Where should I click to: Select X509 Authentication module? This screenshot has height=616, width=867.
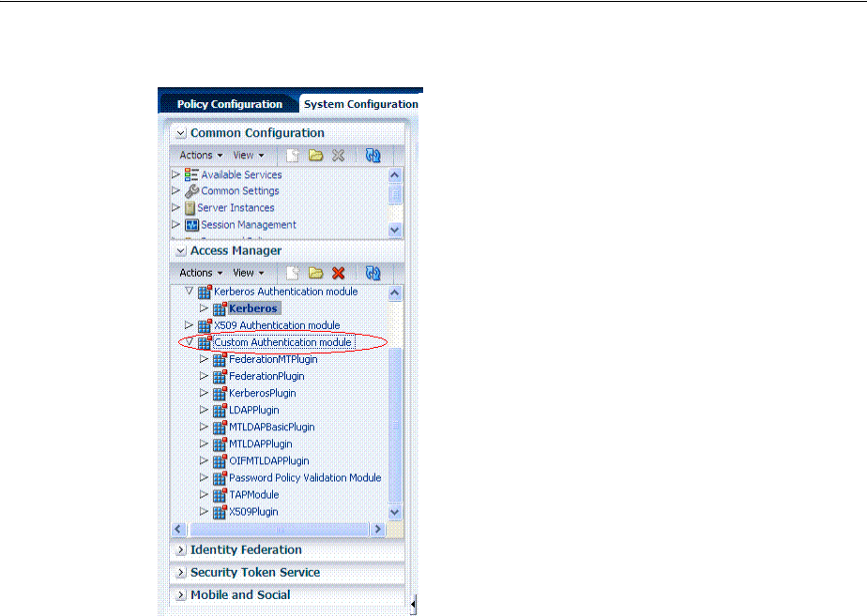277,325
